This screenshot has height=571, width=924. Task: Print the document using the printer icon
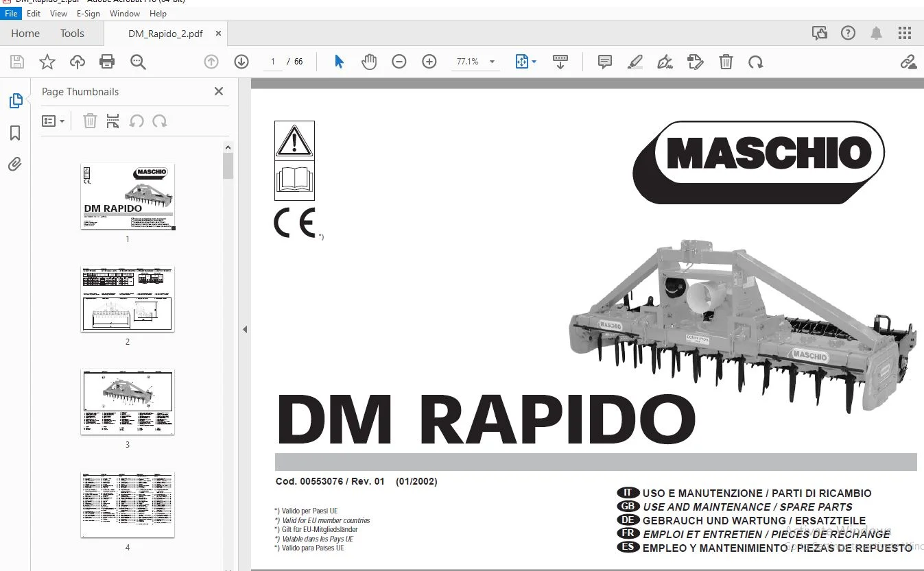coord(107,62)
